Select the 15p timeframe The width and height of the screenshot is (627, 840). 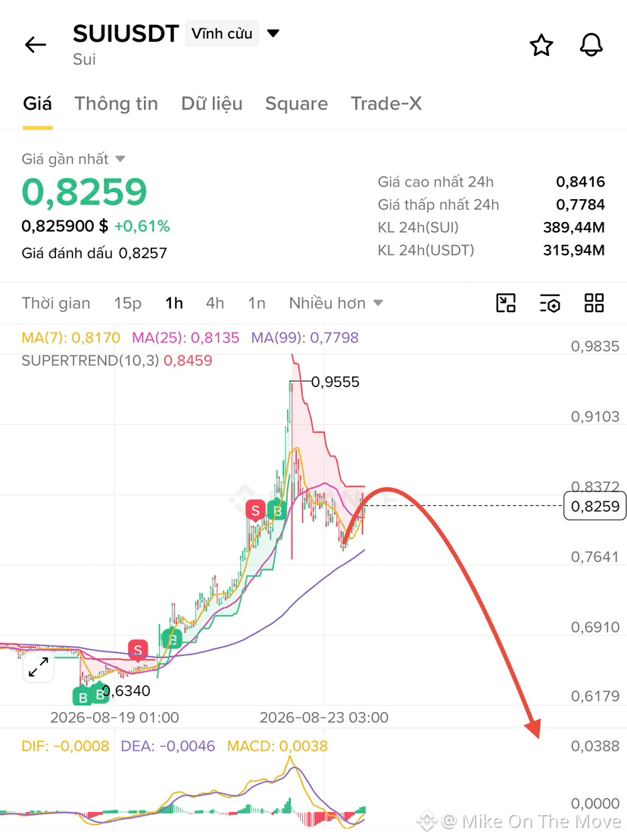(127, 303)
